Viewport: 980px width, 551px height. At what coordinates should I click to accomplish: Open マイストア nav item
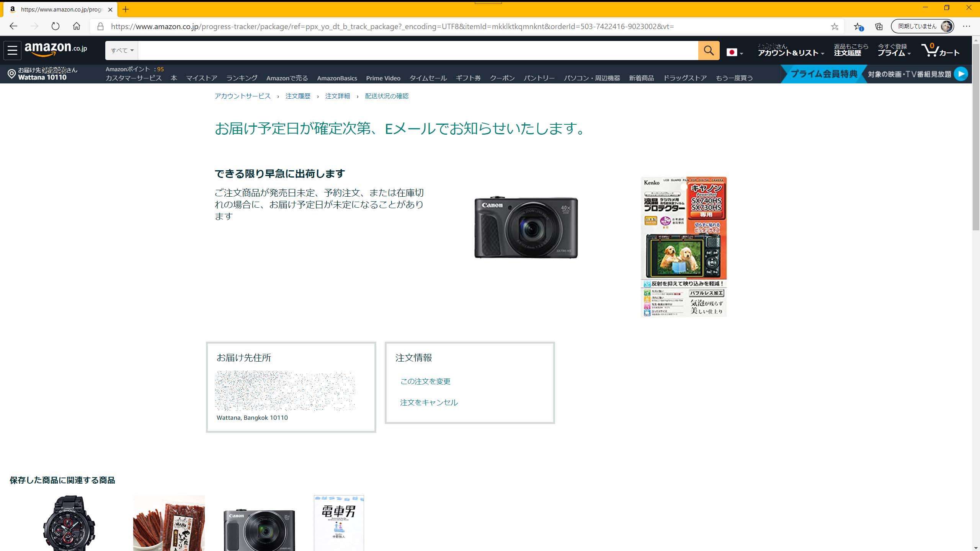tap(202, 78)
